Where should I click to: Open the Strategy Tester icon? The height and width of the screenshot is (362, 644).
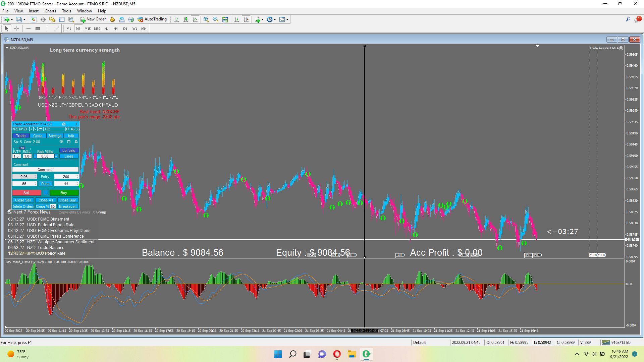[x=71, y=19]
